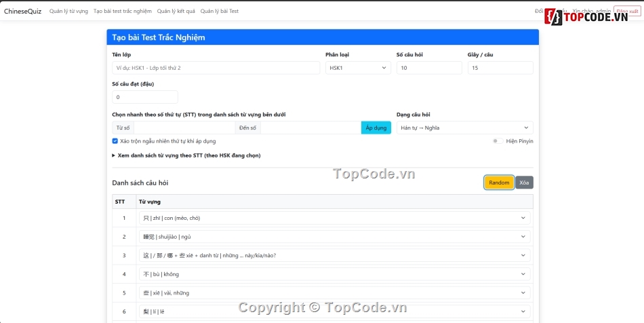The image size is (644, 323).
Task: Open question 6 dropdown showing lí | lê
Action: click(x=335, y=311)
